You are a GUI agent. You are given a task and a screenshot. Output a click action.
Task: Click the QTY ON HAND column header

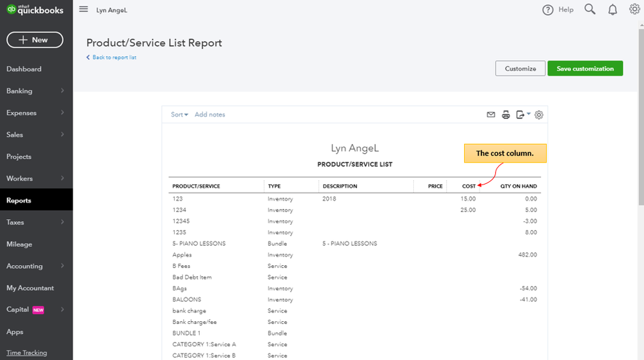pyautogui.click(x=518, y=186)
